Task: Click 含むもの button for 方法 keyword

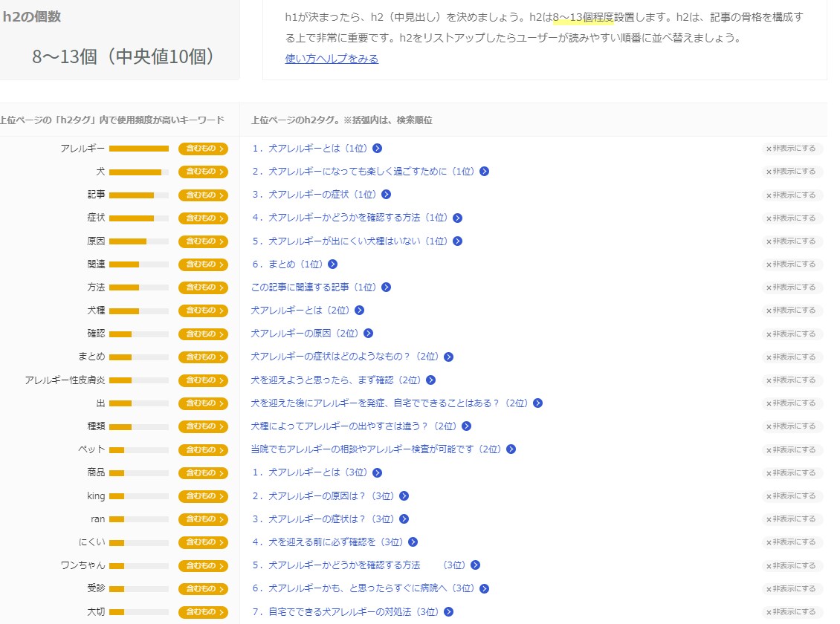Action: [204, 287]
